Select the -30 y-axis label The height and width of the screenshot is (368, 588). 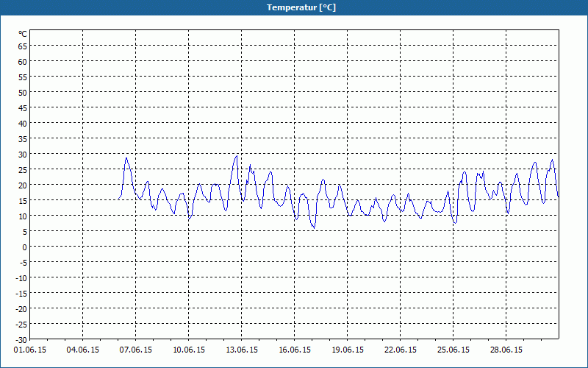21,340
